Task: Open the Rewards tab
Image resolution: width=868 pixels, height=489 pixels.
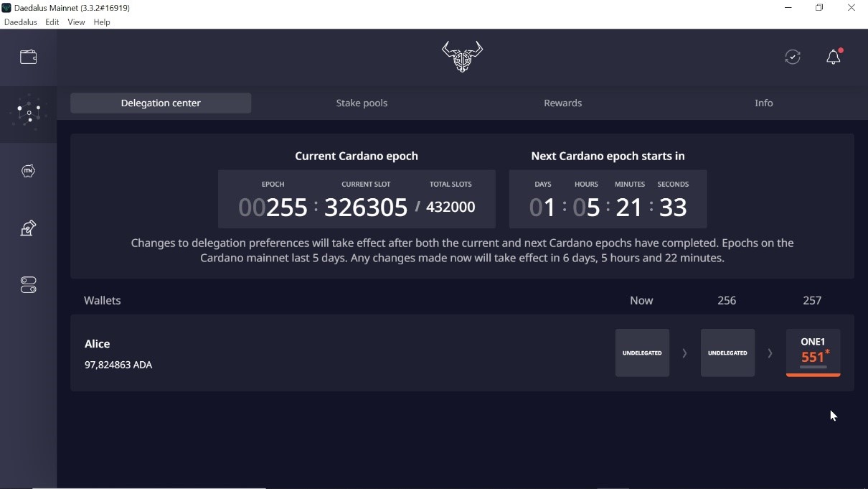Action: [x=563, y=103]
